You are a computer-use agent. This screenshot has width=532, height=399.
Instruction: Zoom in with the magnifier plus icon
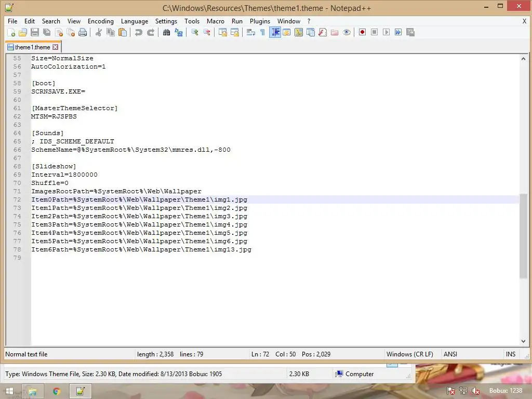(x=195, y=32)
